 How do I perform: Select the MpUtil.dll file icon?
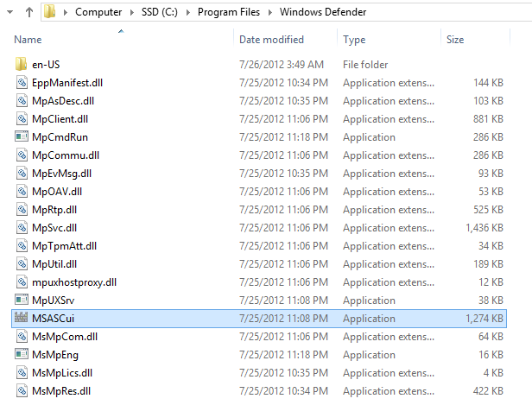click(x=22, y=264)
